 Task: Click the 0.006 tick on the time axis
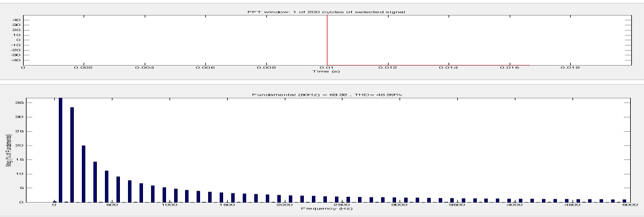click(205, 68)
